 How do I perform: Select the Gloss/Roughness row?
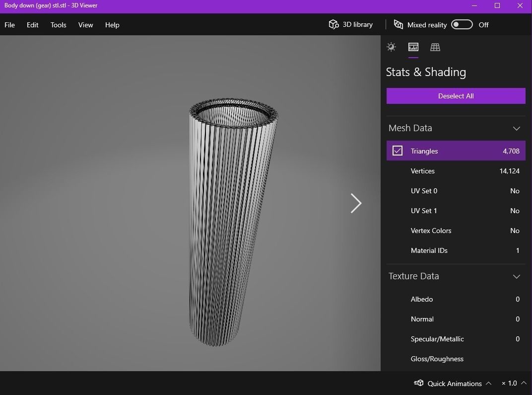[x=456, y=359]
